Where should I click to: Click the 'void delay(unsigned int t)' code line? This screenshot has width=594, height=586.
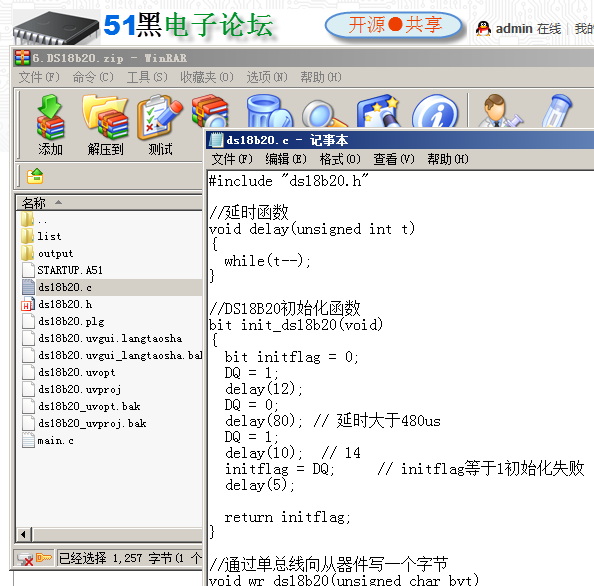tap(312, 229)
